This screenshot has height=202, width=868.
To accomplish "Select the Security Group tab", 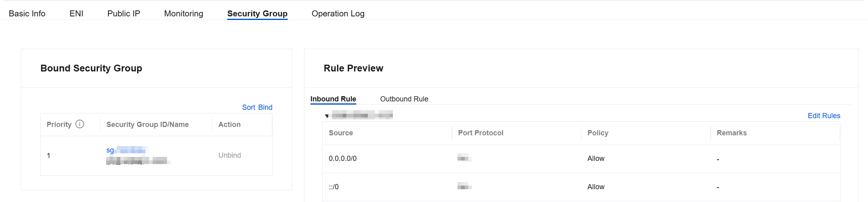I will click(x=257, y=14).
